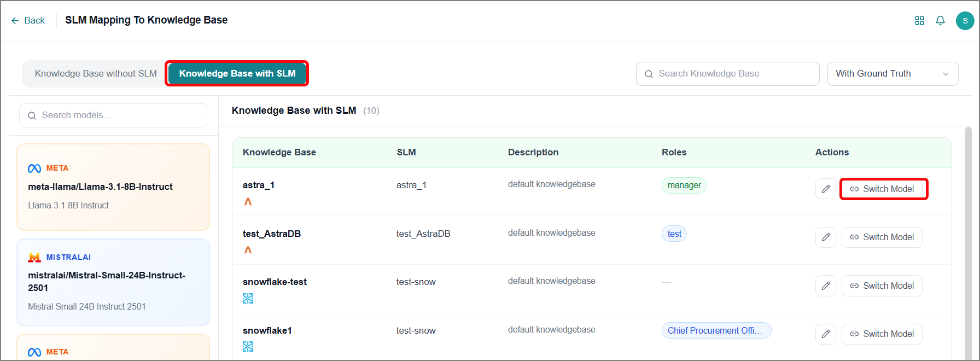Click the Knowledge Base column header
Image resolution: width=980 pixels, height=361 pixels.
279,152
